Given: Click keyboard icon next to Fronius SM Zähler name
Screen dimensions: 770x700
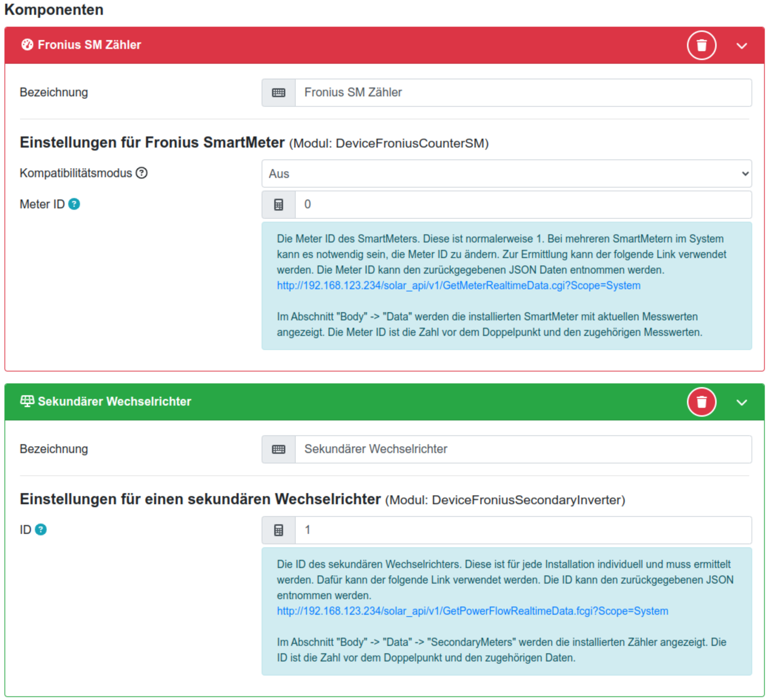Looking at the screenshot, I should [278, 92].
